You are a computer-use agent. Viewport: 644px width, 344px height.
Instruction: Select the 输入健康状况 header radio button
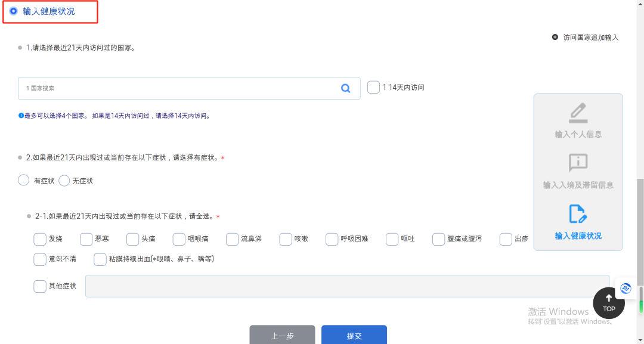point(13,11)
